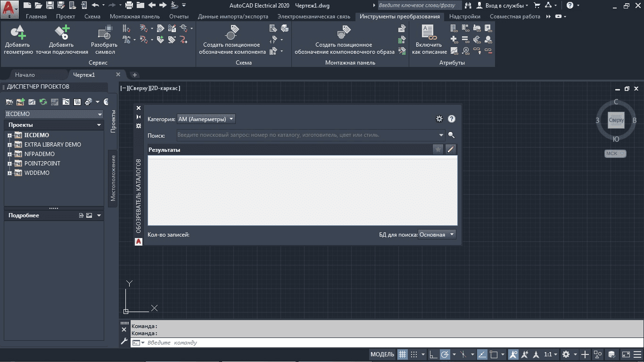Click the favorites star in Results header
The image size is (644, 362).
[438, 149]
